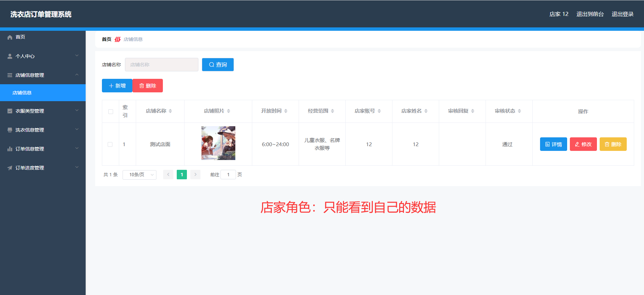Click the 店铺信息 breadcrumb text
The height and width of the screenshot is (295, 644).
tap(133, 39)
